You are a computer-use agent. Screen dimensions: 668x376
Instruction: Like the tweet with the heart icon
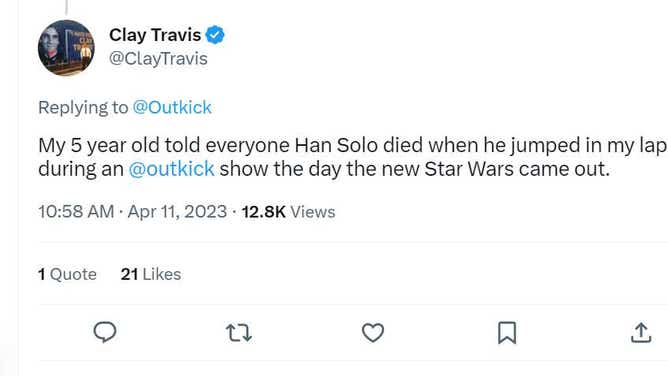tap(373, 333)
